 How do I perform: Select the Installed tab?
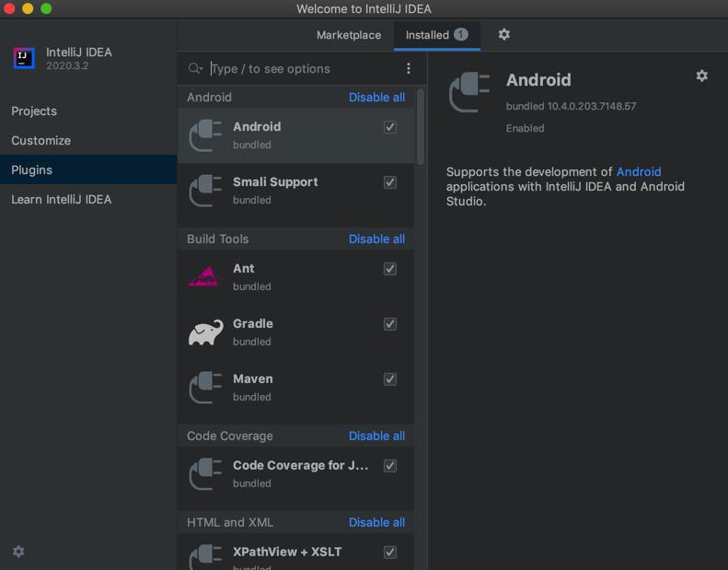(436, 35)
